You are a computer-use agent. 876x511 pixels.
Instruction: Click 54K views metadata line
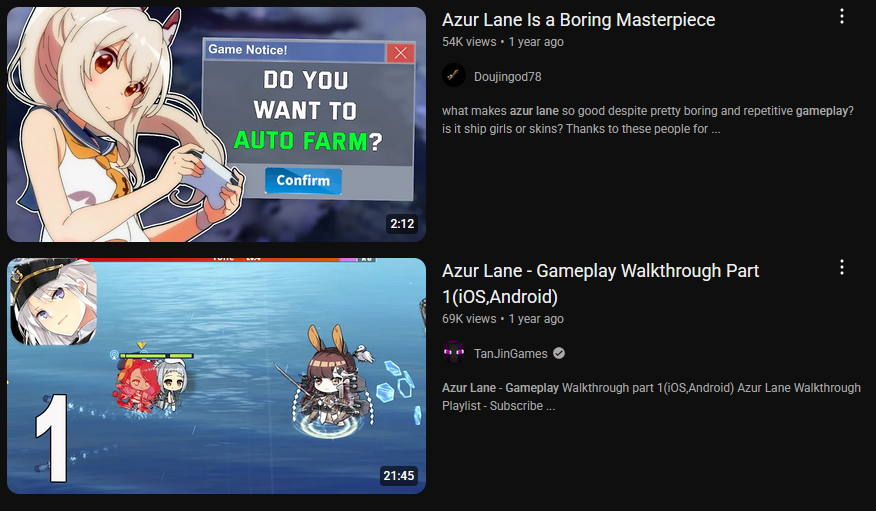(503, 42)
